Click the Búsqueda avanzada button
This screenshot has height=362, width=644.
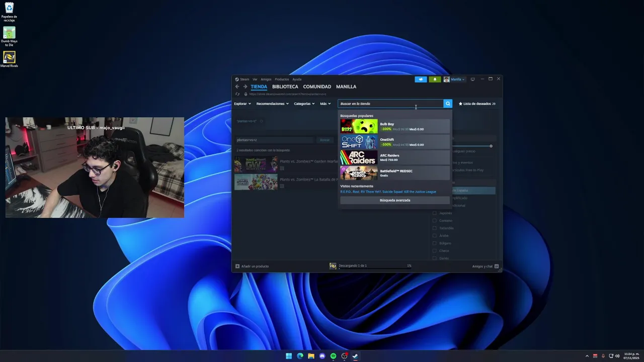click(395, 200)
